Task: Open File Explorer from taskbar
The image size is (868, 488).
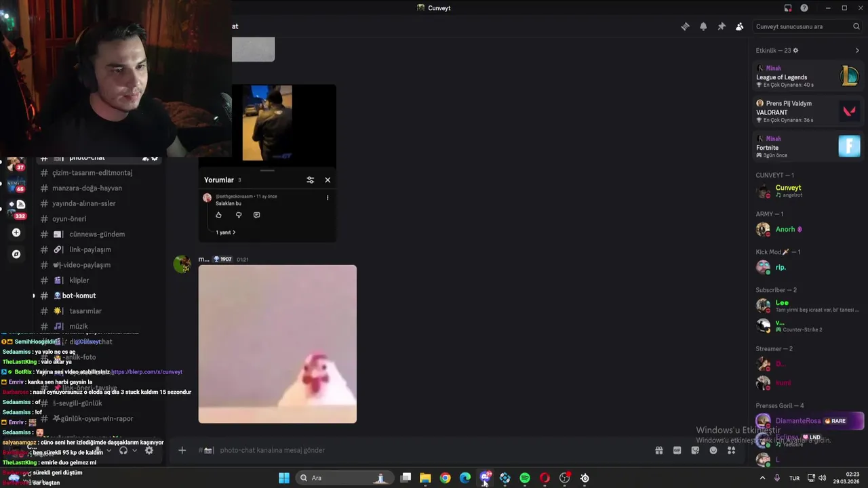Action: (x=425, y=478)
